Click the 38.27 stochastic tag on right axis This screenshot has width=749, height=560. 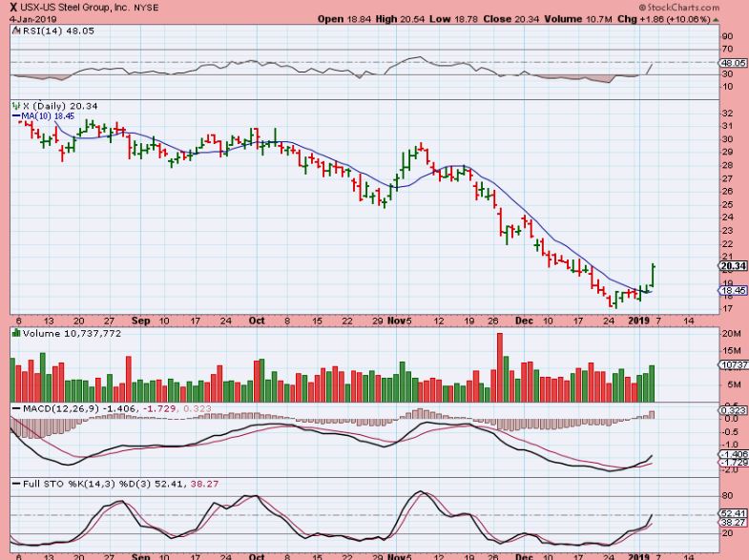pos(734,523)
